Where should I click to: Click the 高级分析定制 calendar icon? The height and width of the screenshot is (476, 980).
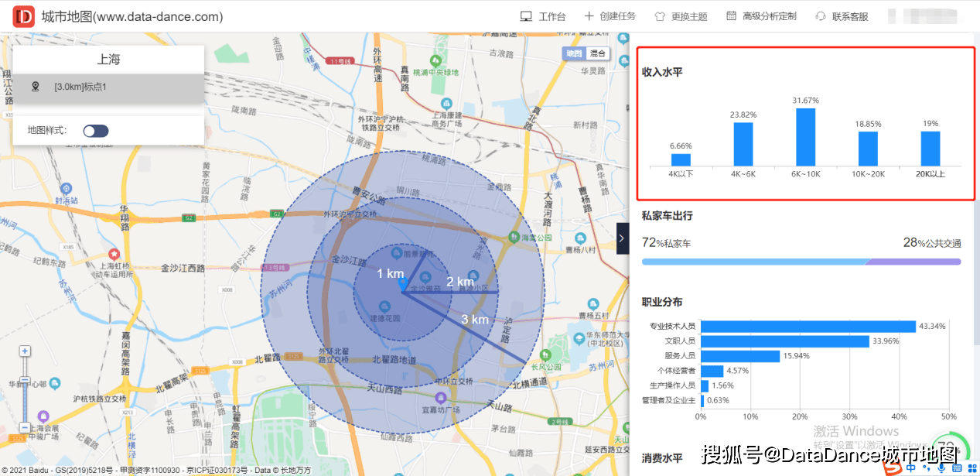(x=732, y=16)
